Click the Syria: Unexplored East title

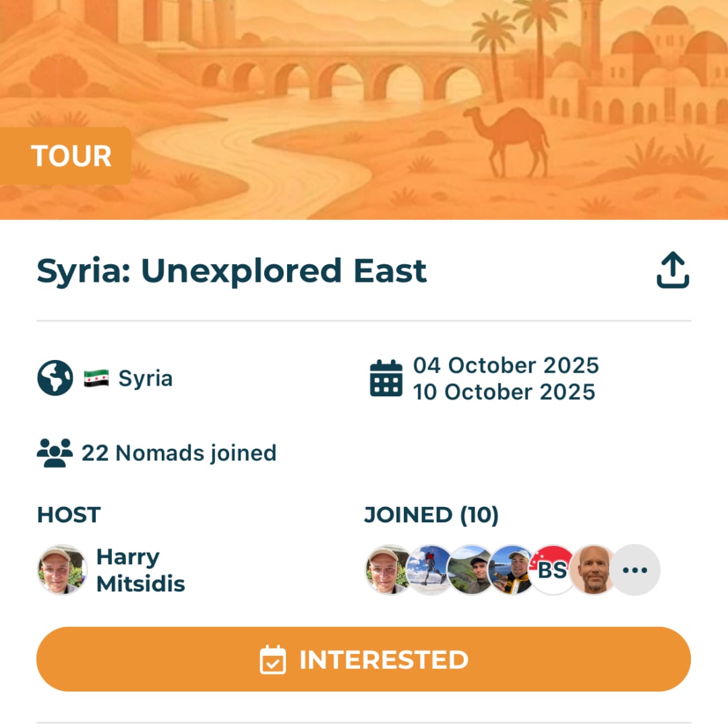(x=231, y=271)
